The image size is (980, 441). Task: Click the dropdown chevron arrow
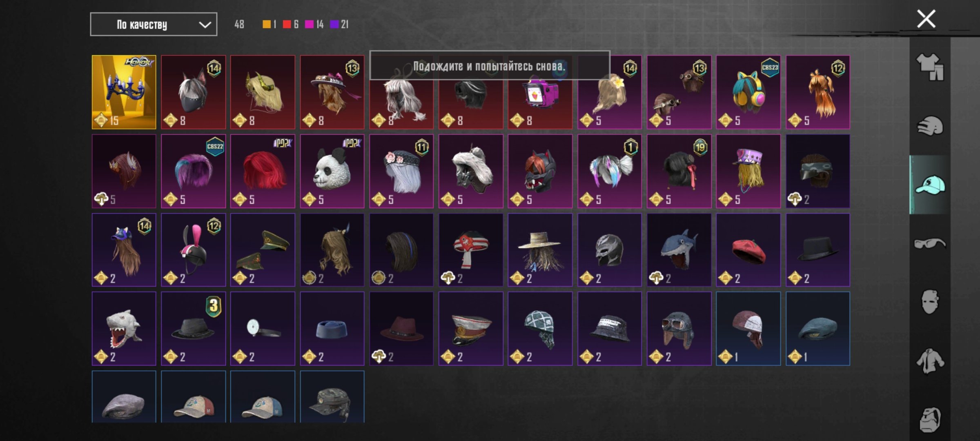pyautogui.click(x=205, y=25)
